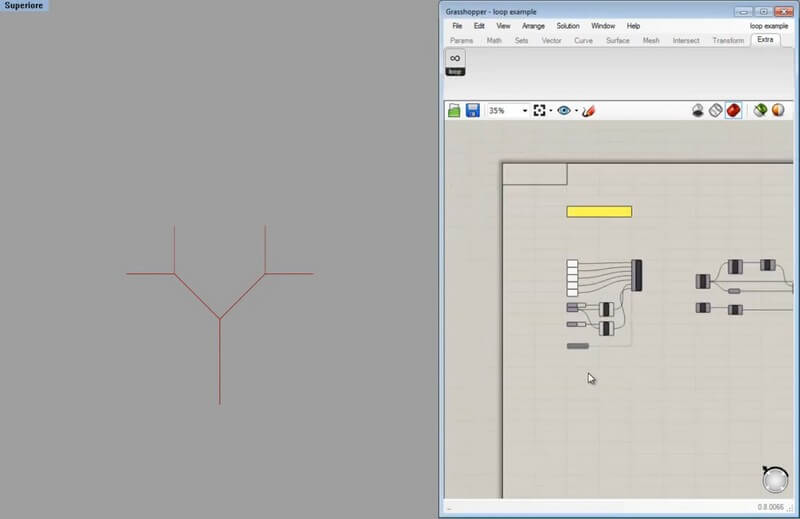This screenshot has width=800, height=519.
Task: Click the zoom extents icon
Action: click(540, 110)
